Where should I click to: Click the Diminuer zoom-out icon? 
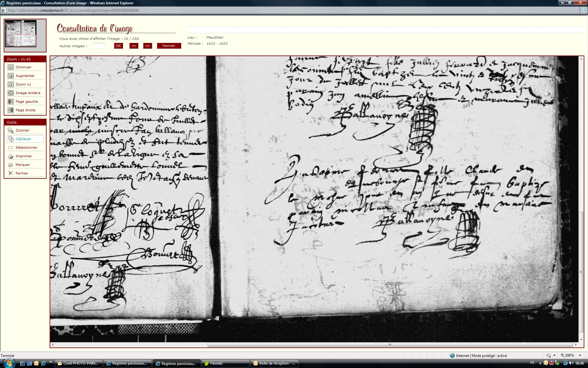(x=11, y=67)
